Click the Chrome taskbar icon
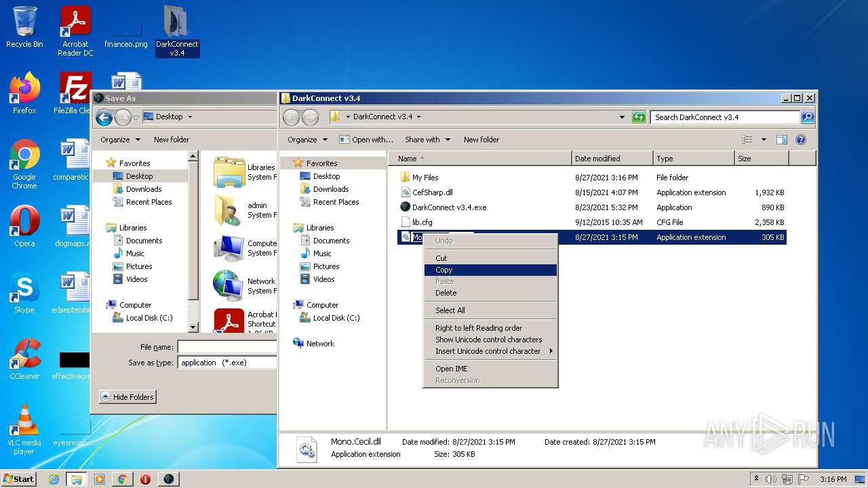The image size is (868, 488). click(x=122, y=479)
